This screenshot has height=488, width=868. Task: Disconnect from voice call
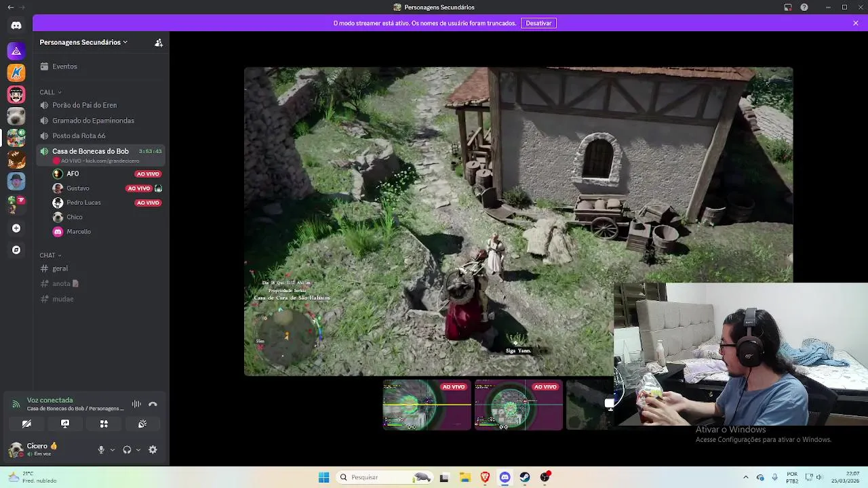pos(153,404)
